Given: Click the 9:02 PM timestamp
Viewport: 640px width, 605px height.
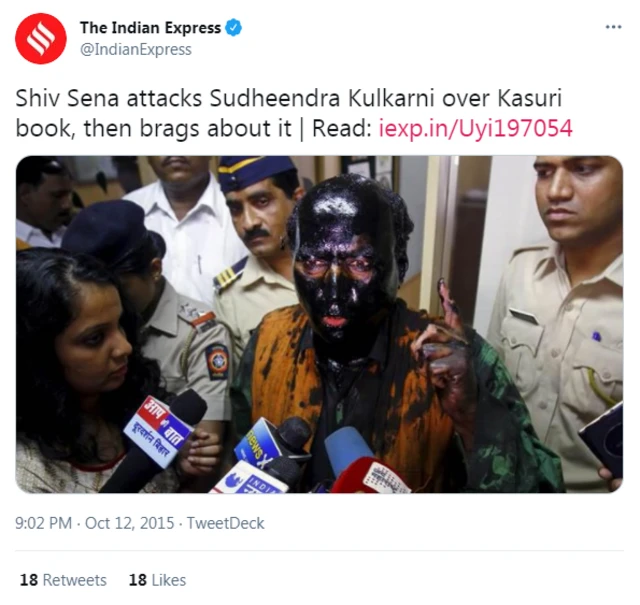Looking at the screenshot, I should click(x=43, y=523).
